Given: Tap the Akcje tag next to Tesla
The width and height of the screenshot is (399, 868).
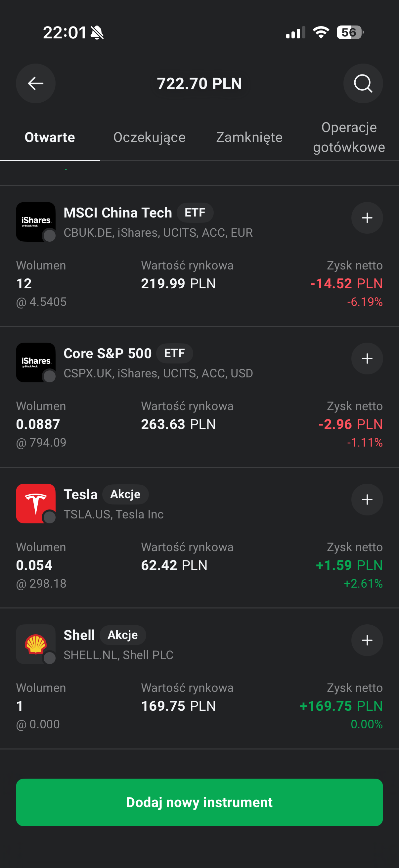Looking at the screenshot, I should pos(125,494).
